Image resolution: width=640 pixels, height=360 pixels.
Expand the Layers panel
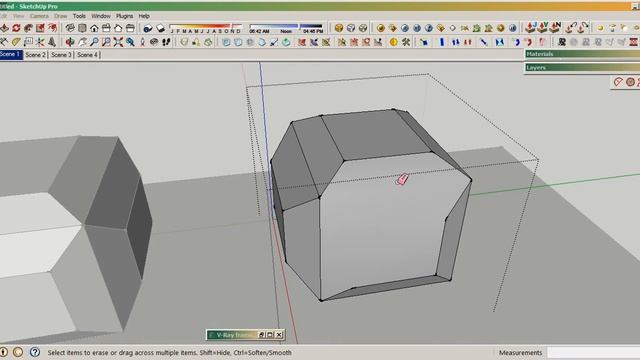[x=582, y=67]
